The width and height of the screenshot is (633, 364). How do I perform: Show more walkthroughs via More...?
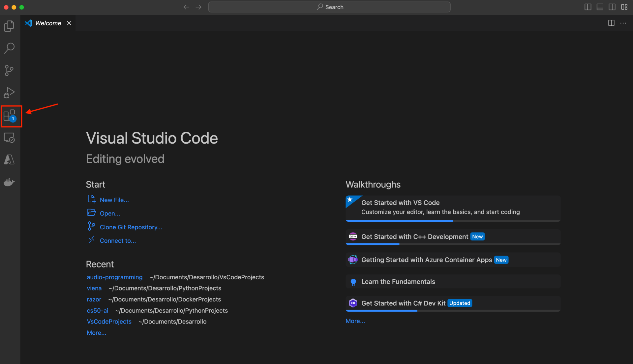point(355,321)
